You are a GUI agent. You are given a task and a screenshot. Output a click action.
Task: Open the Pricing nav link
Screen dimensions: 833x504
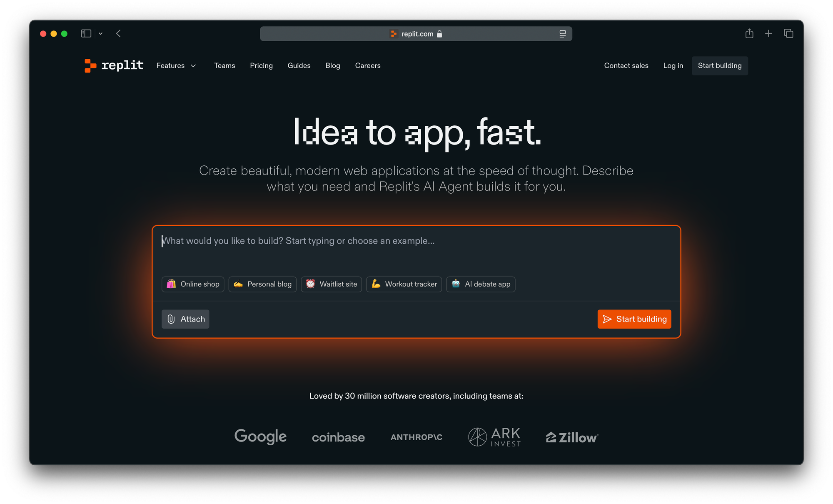261,66
